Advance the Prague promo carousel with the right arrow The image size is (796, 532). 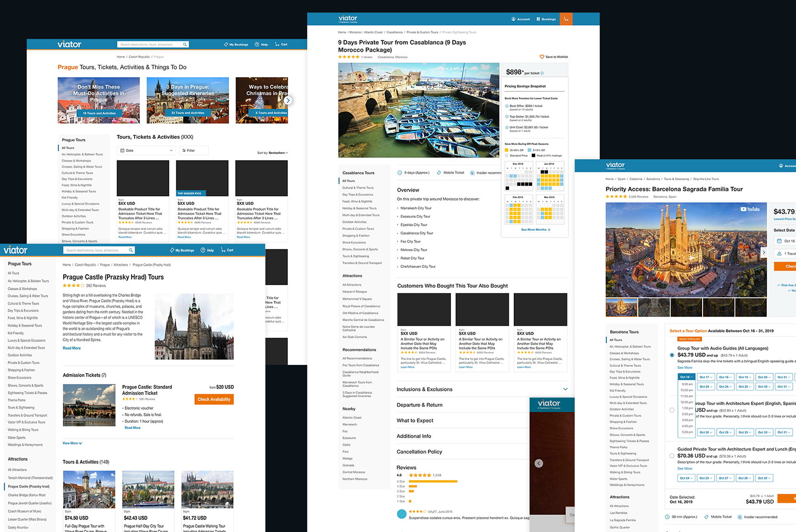point(287,100)
